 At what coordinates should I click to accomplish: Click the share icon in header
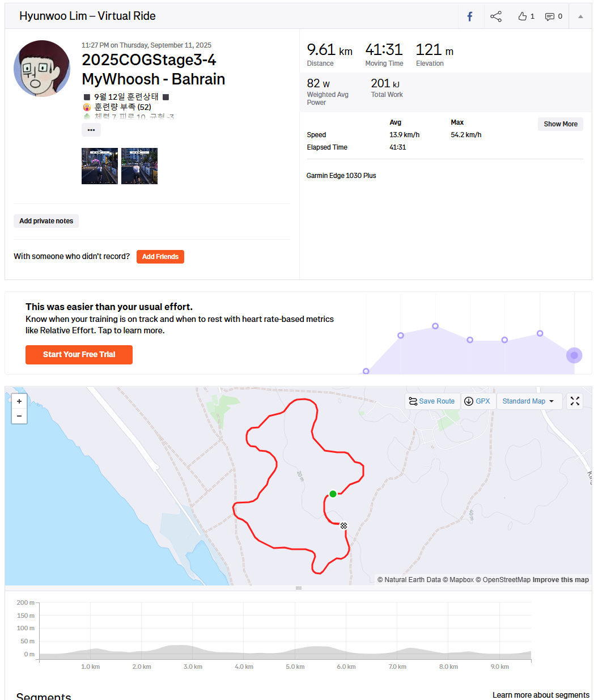(496, 16)
